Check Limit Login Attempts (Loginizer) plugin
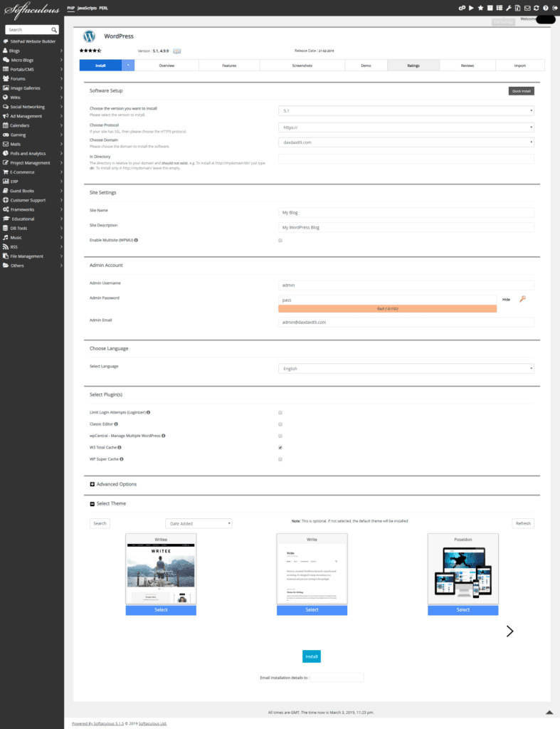The image size is (560, 729). [x=280, y=412]
